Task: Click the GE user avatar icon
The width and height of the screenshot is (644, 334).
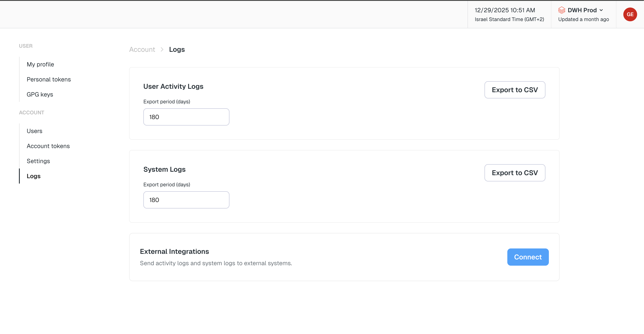Action: point(630,14)
